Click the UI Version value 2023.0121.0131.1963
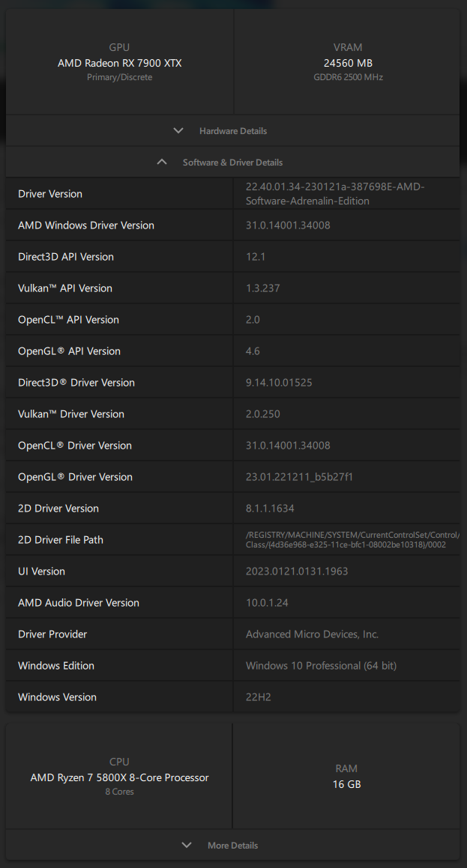Image resolution: width=467 pixels, height=868 pixels. [x=297, y=571]
